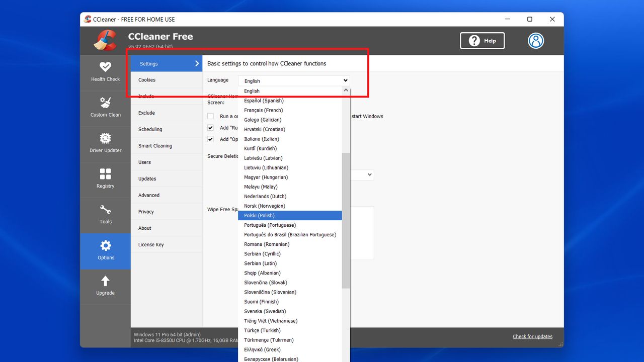Open the Scheduling settings section
Viewport: 644px width, 362px height.
pyautogui.click(x=152, y=129)
